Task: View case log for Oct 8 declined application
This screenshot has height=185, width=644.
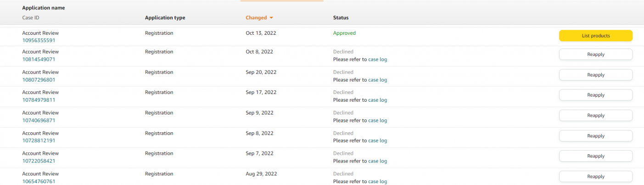Action: 377,60
